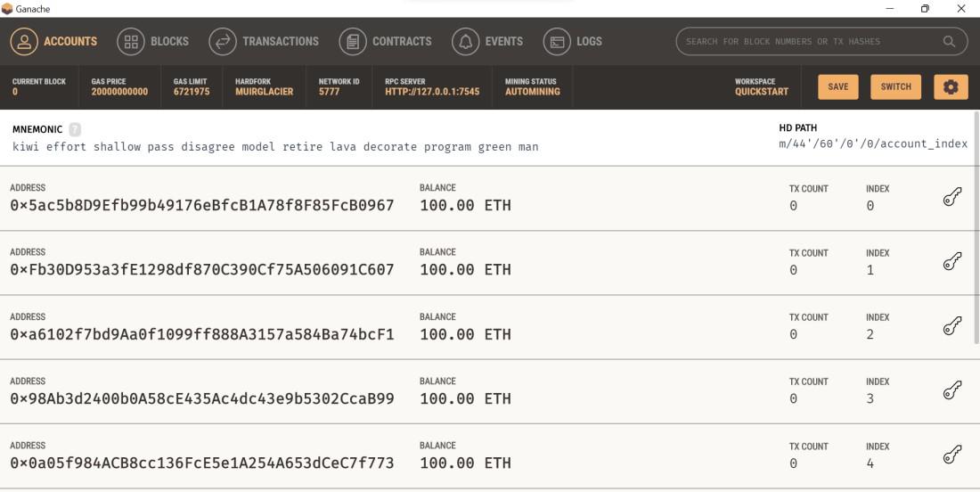Click the Save workspace button

(837, 86)
